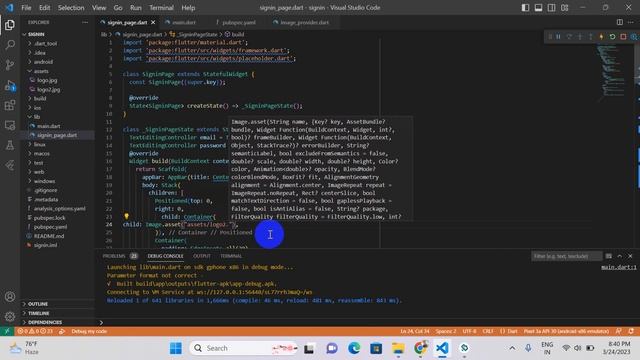The height and width of the screenshot is (360, 640).
Task: Switch to the OUTPUT panel tab
Action: click(202, 256)
